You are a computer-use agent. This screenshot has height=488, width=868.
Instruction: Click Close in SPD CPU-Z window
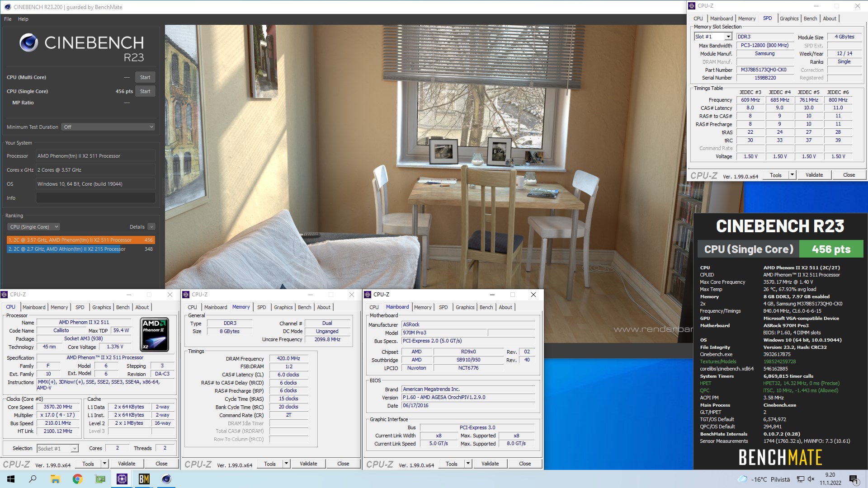click(849, 175)
